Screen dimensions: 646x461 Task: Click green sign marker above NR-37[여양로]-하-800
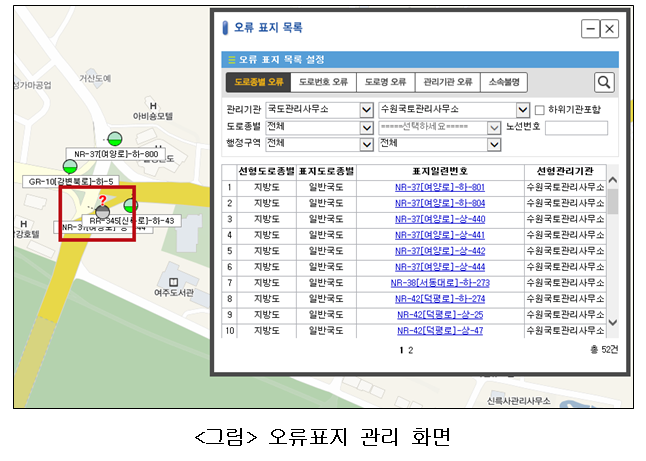click(114, 138)
